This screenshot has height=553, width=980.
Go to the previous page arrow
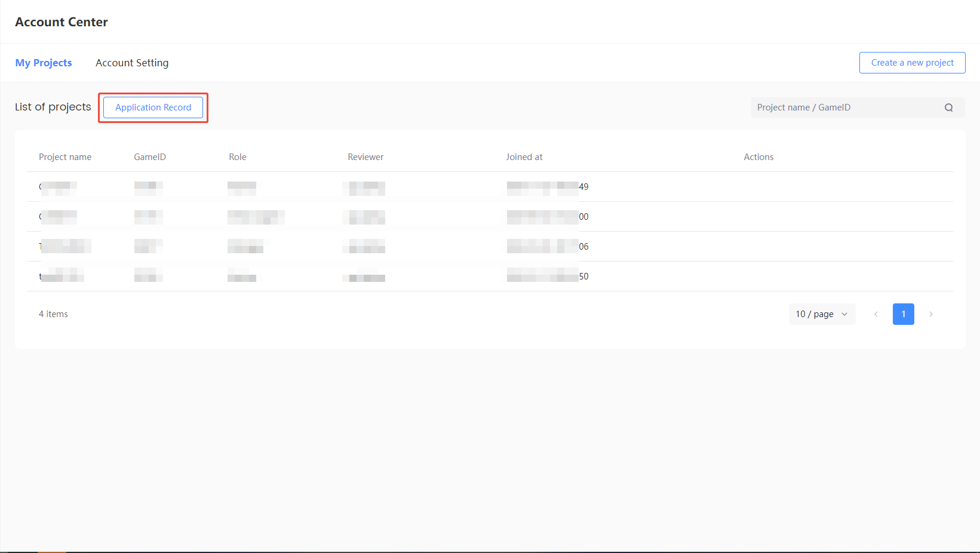tap(876, 314)
